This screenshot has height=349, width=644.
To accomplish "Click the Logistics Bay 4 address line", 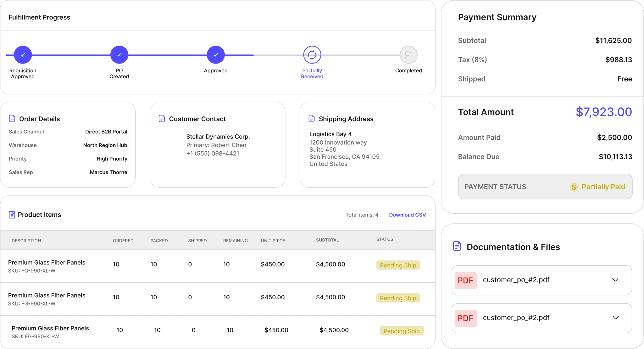I will tap(330, 134).
